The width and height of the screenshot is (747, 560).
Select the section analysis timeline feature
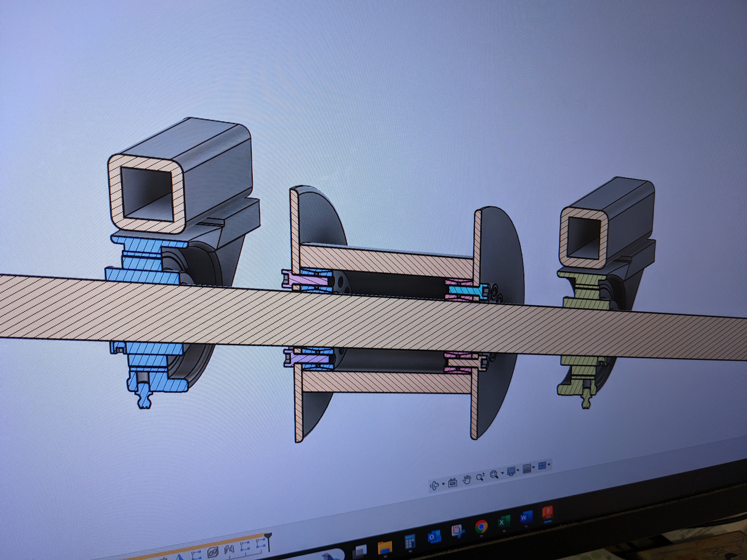tap(213, 552)
